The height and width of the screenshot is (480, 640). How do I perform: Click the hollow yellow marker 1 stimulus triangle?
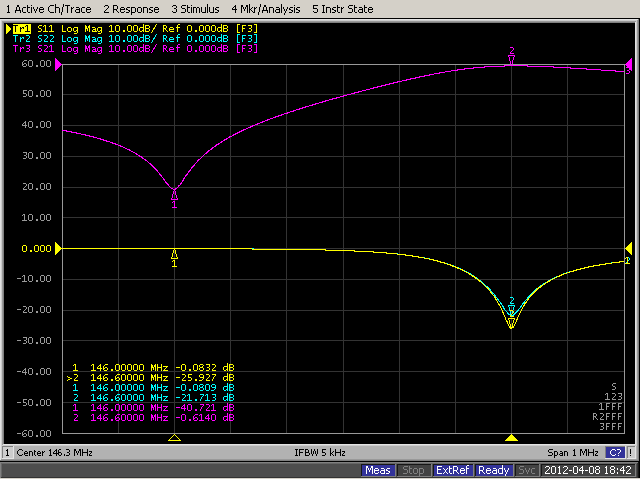[174, 438]
